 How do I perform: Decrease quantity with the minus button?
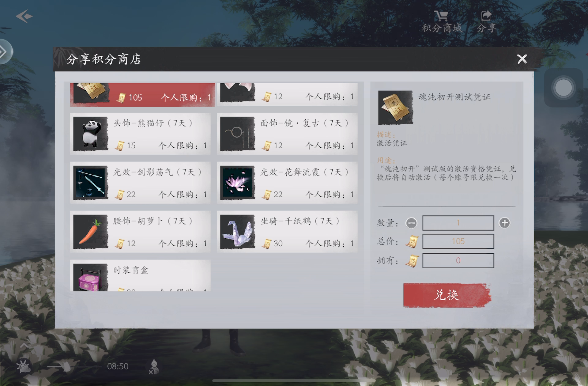(x=411, y=223)
